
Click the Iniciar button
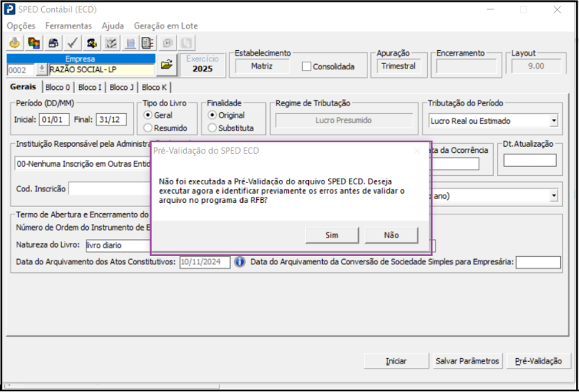(396, 361)
